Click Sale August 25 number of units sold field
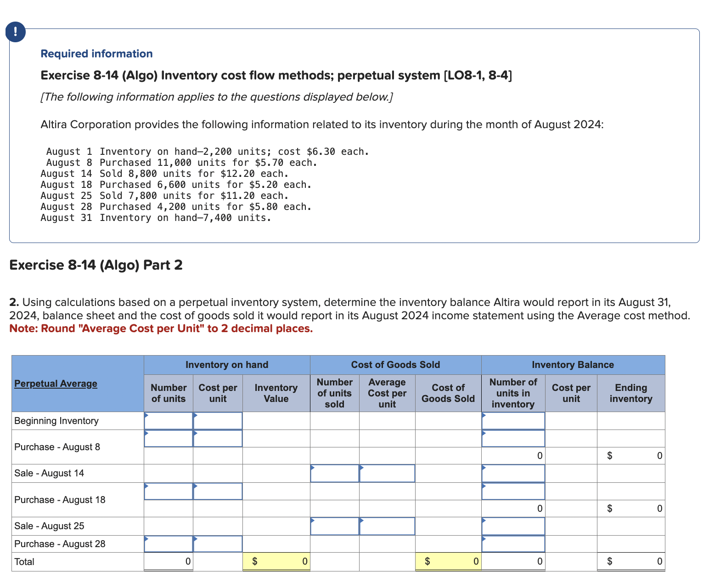The height and width of the screenshot is (588, 709). coord(334,526)
